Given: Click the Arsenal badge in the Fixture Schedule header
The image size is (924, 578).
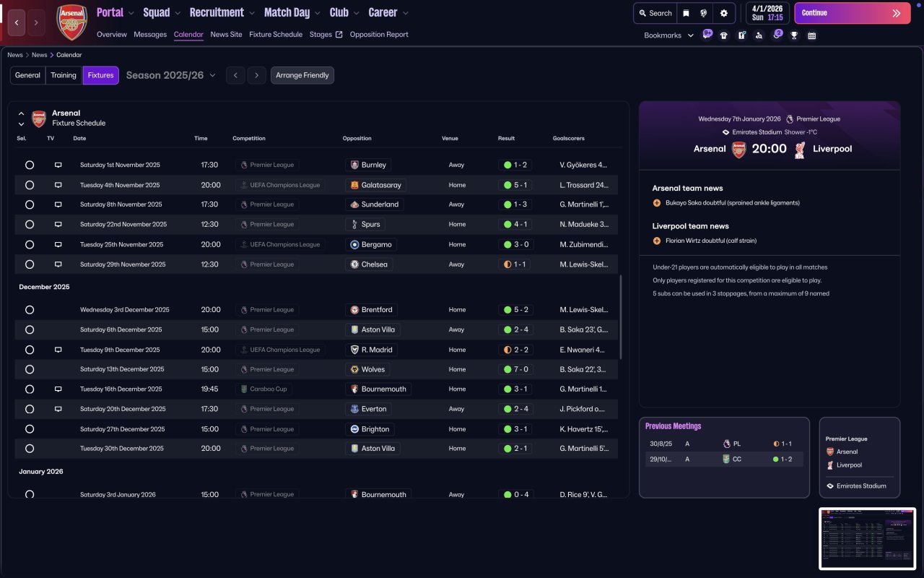Looking at the screenshot, I should (x=39, y=118).
